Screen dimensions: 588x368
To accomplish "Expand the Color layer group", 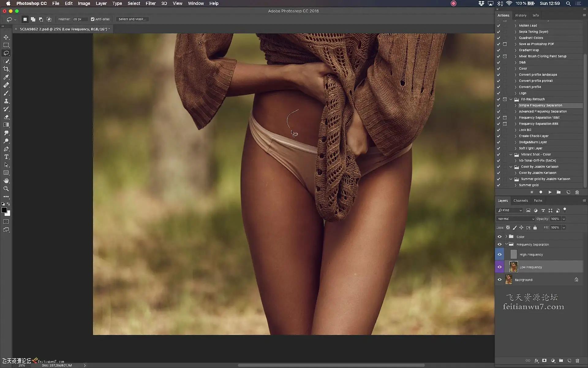I will 506,236.
